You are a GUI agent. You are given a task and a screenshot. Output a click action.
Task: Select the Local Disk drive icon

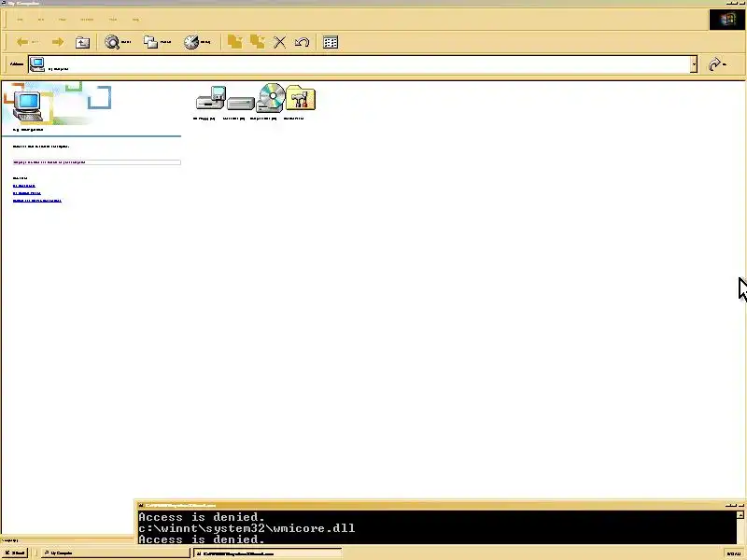coord(241,103)
